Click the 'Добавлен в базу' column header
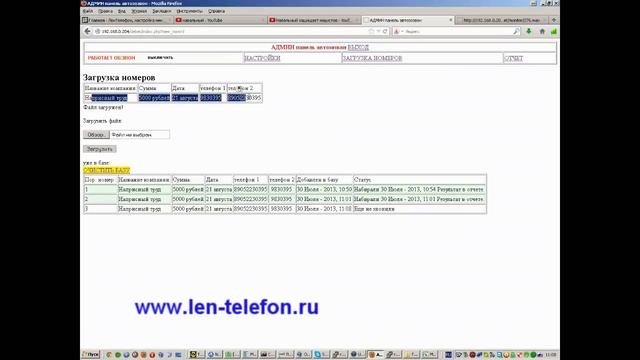The image size is (640, 360). 324,180
